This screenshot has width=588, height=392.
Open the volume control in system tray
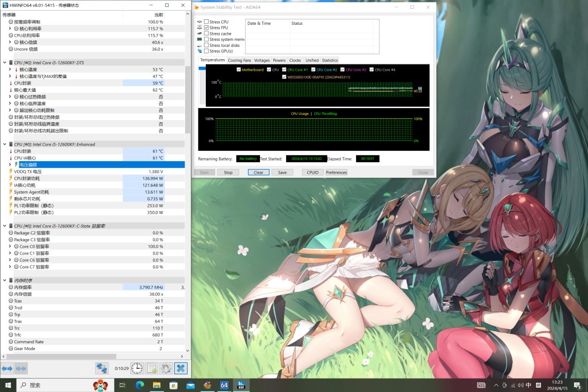[520, 385]
